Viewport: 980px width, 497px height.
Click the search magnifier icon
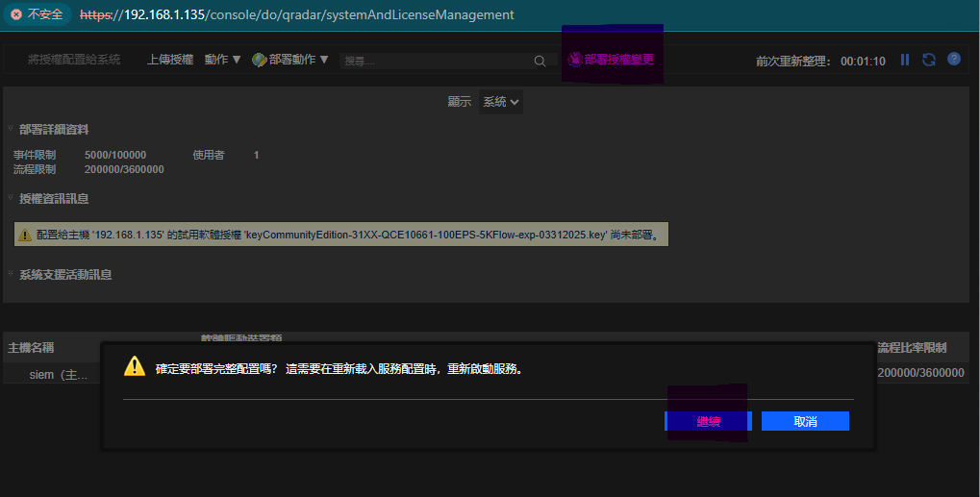(540, 61)
